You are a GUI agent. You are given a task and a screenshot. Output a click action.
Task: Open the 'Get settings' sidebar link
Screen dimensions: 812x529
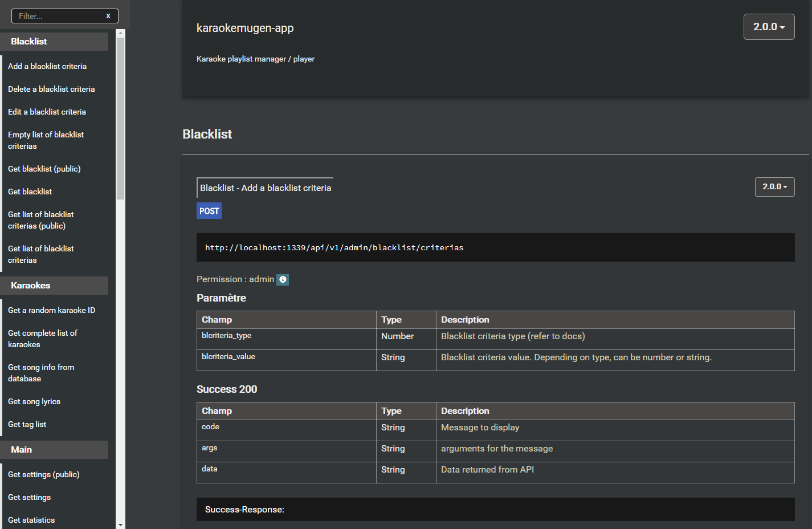[29, 497]
